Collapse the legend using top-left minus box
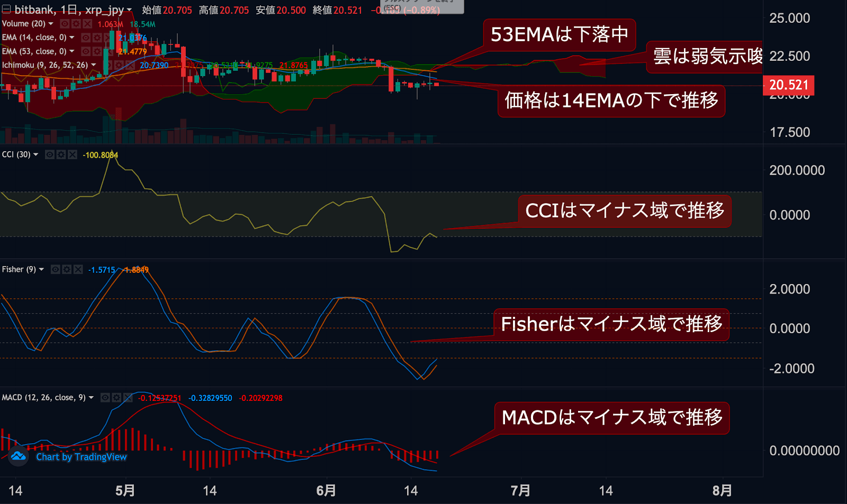Screen dimensions: 847x504 [x=6, y=9]
